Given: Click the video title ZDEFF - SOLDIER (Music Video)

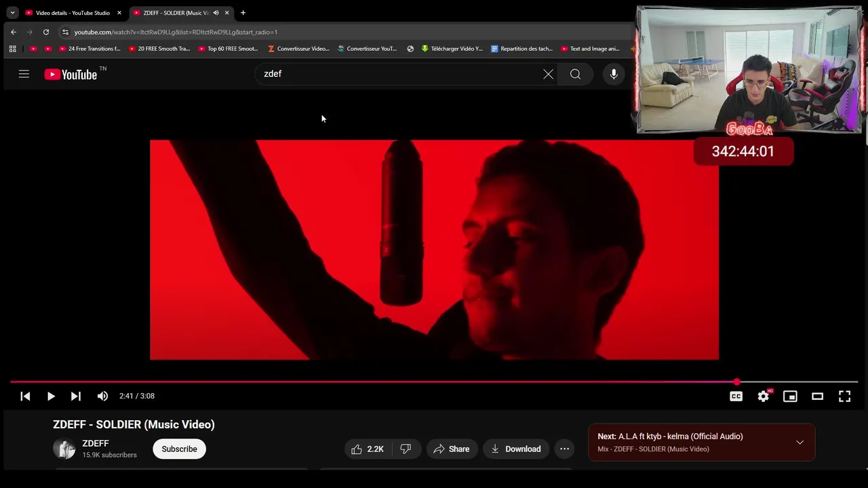Looking at the screenshot, I should [134, 424].
